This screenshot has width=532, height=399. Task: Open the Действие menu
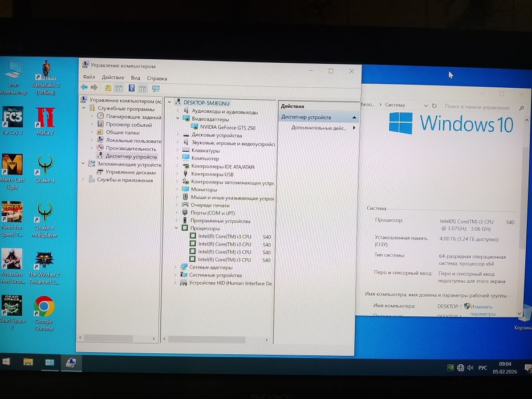click(113, 78)
